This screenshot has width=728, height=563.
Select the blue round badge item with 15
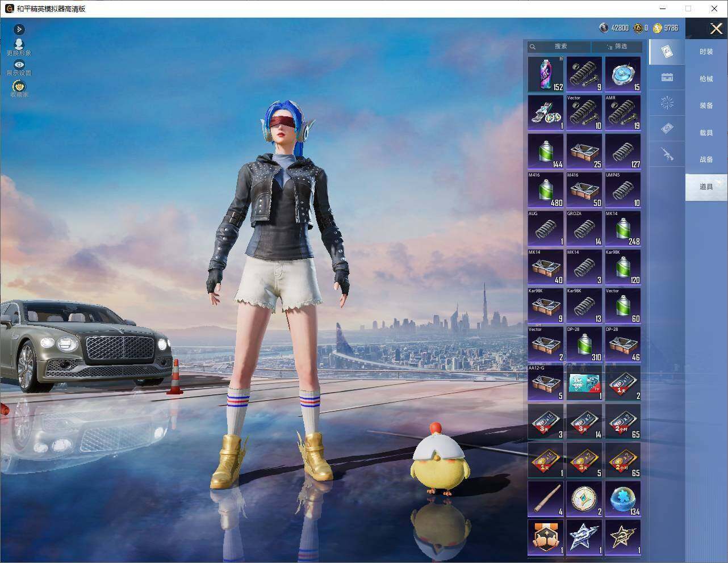(623, 74)
